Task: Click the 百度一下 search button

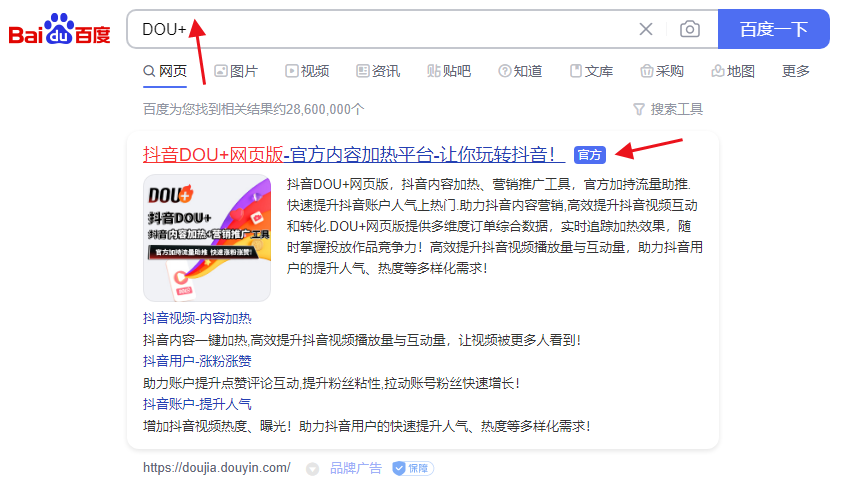Action: [x=774, y=29]
